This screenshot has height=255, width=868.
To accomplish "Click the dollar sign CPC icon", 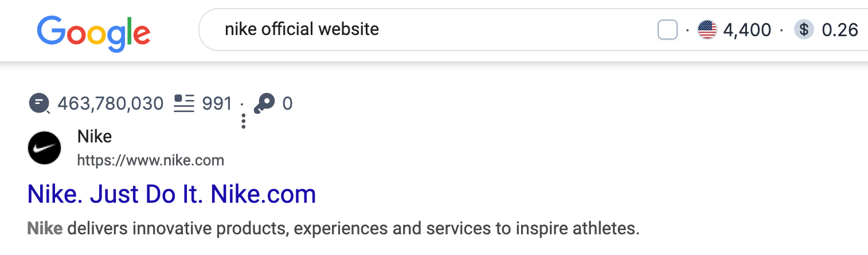I will click(x=804, y=30).
